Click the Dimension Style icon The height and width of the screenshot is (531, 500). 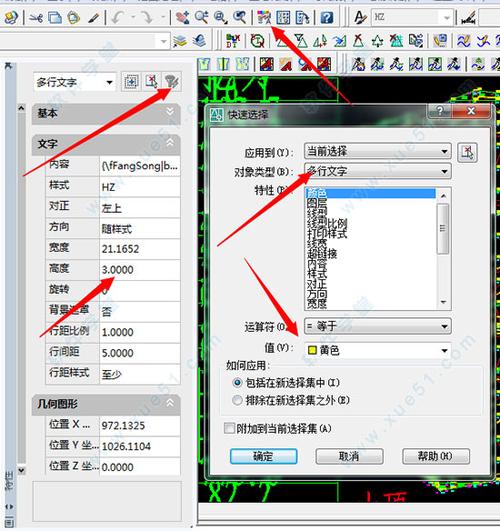pyautogui.click(x=469, y=17)
